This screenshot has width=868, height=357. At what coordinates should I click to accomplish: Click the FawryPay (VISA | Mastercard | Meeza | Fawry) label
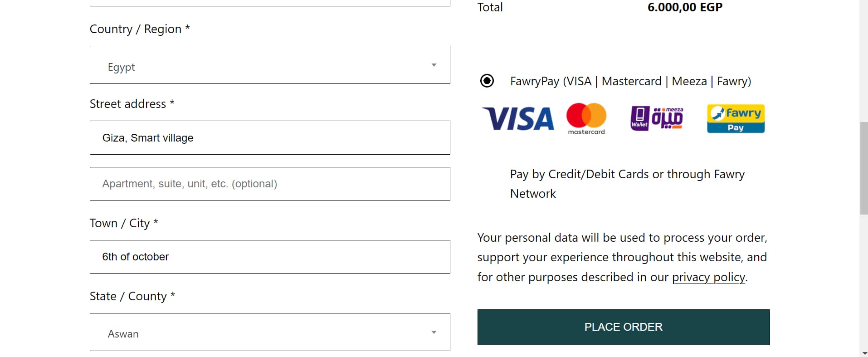point(630,81)
